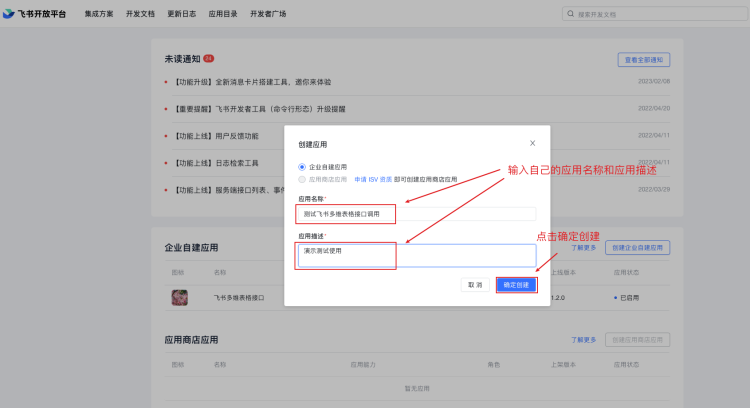The height and width of the screenshot is (408, 750).
Task: Focus the 应用名称 input field
Action: (x=417, y=214)
